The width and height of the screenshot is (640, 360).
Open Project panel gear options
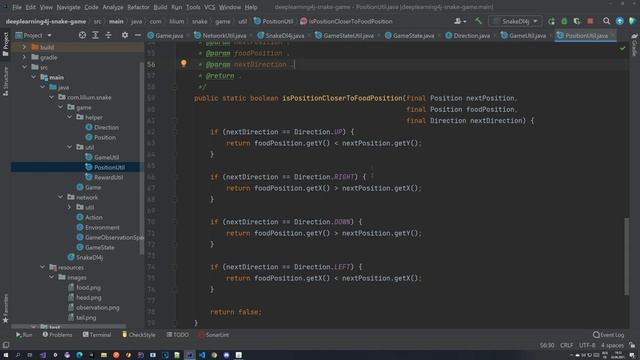(x=125, y=36)
